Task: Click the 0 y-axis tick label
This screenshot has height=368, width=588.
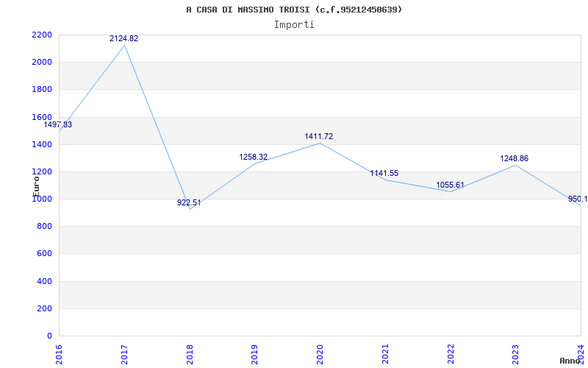Action: (x=49, y=336)
